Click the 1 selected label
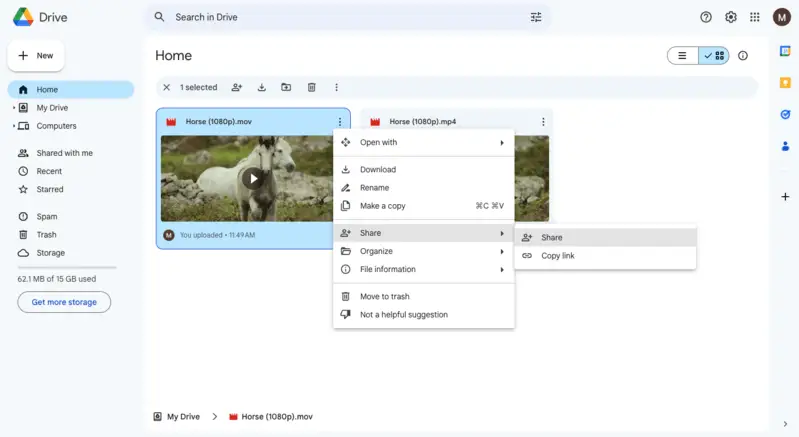 coord(198,88)
